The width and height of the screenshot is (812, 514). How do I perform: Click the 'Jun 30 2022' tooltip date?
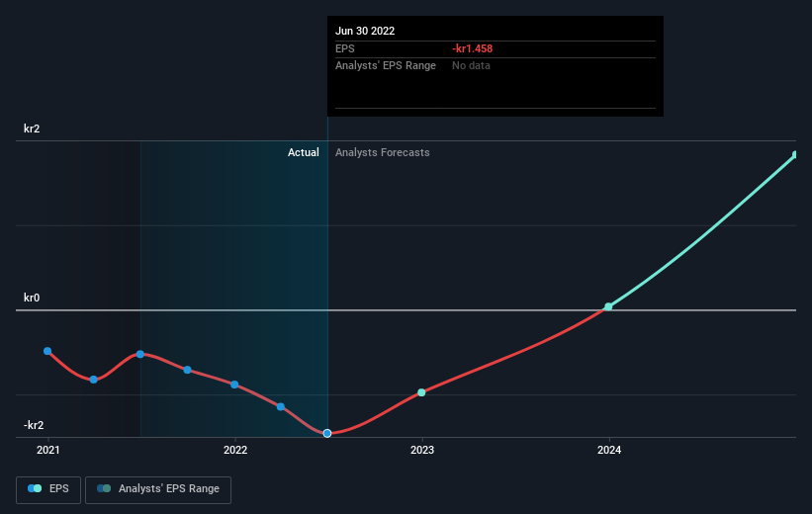pos(365,31)
